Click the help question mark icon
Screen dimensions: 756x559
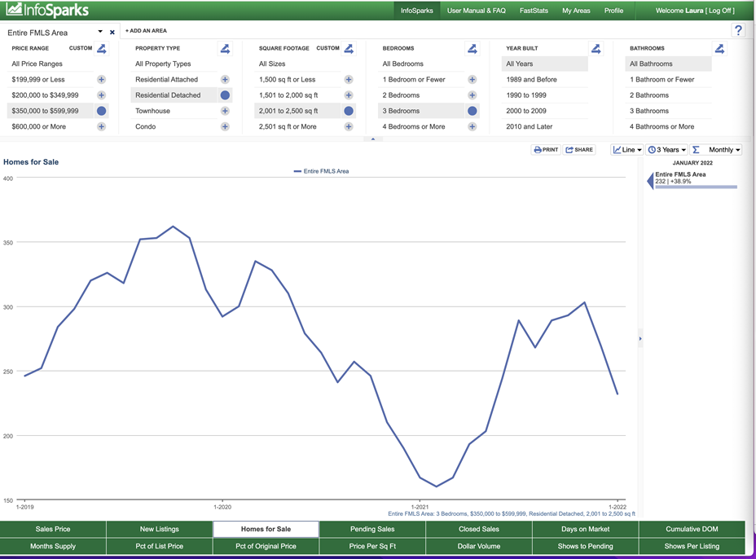tap(738, 31)
